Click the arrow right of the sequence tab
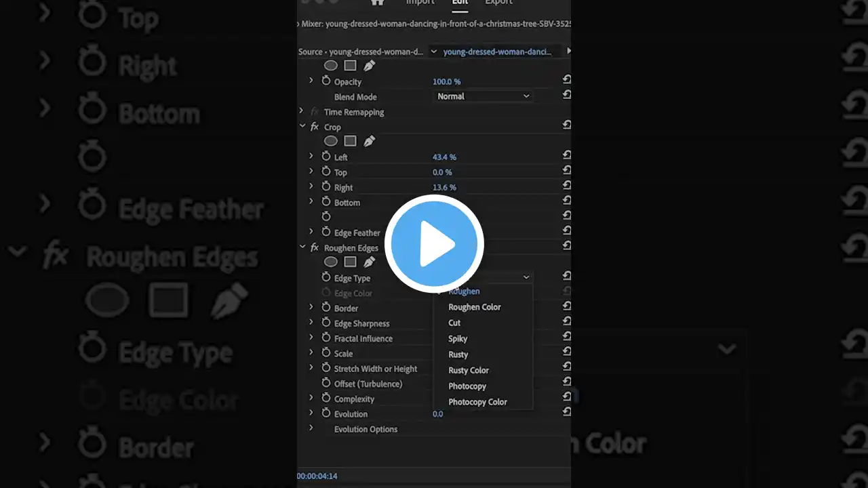This screenshot has width=868, height=488. pyautogui.click(x=568, y=51)
